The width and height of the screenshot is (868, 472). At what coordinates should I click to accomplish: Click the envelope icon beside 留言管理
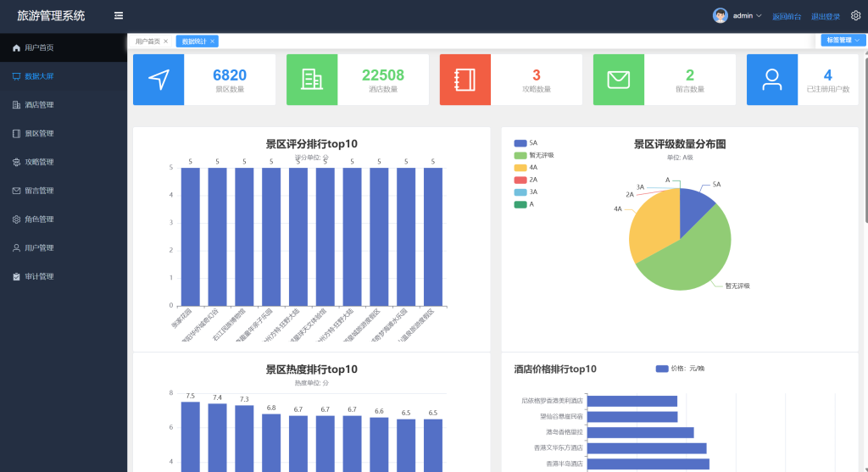point(16,191)
